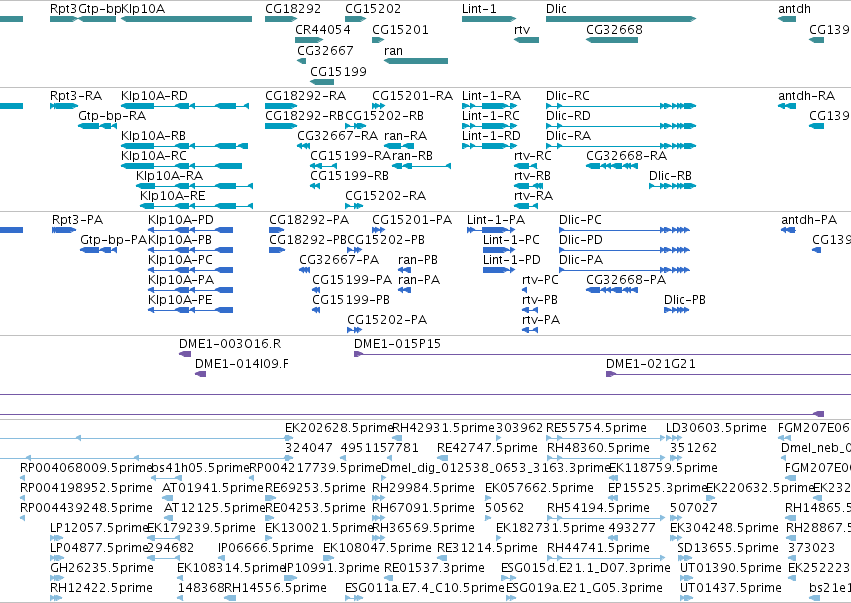Select the Rpt3-PA protein label

78,220
